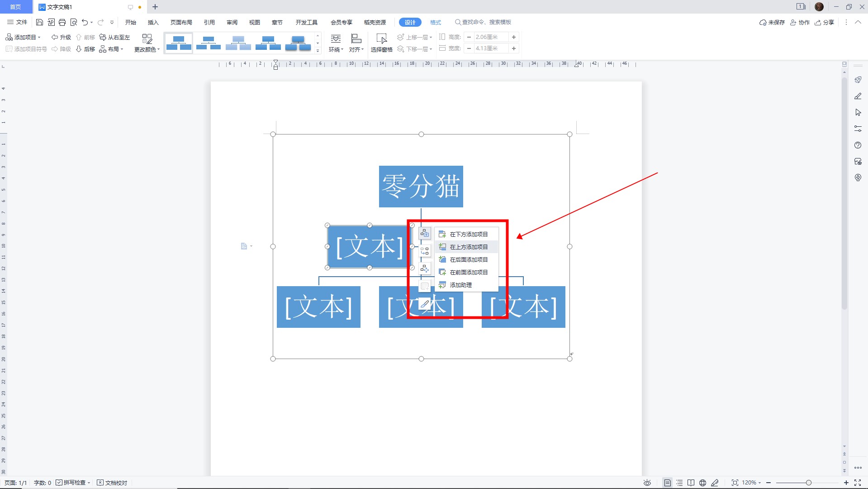
Task: Open the 120% zoom level dropdown
Action: [x=751, y=483]
